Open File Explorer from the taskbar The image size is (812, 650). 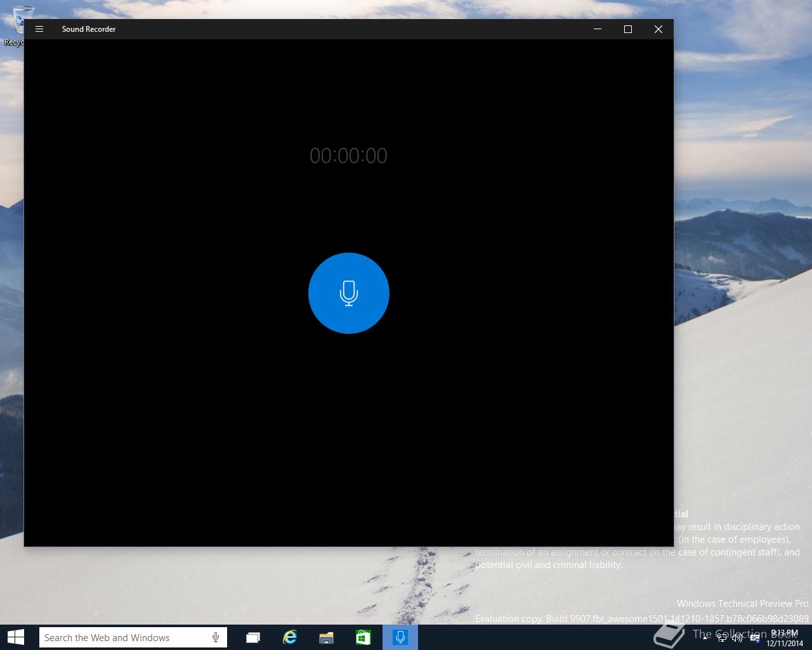coord(327,637)
